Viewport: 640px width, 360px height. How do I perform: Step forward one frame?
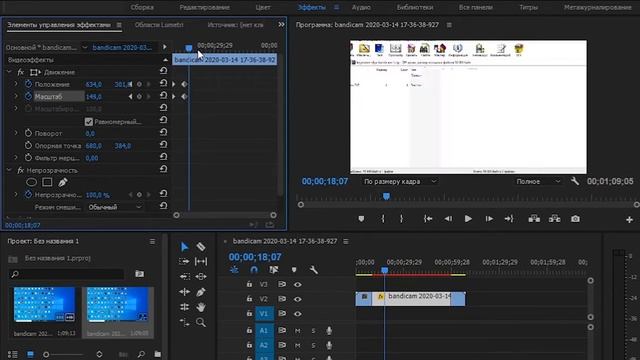click(489, 219)
